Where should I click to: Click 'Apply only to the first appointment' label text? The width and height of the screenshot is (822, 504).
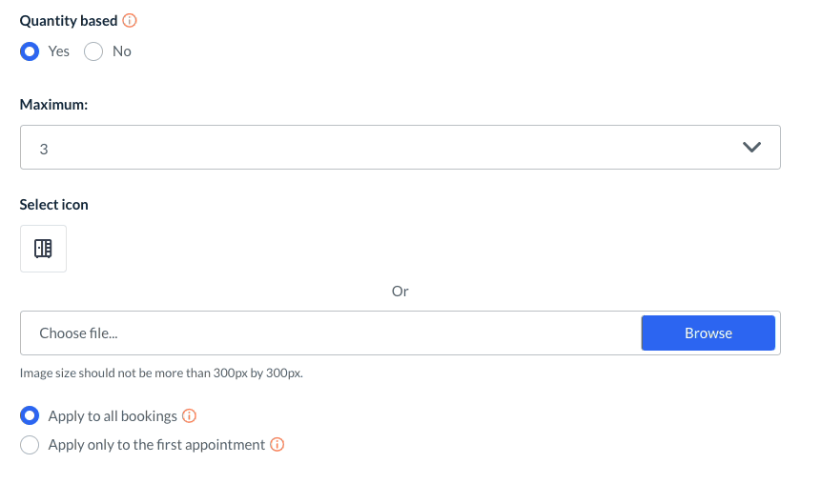(156, 445)
